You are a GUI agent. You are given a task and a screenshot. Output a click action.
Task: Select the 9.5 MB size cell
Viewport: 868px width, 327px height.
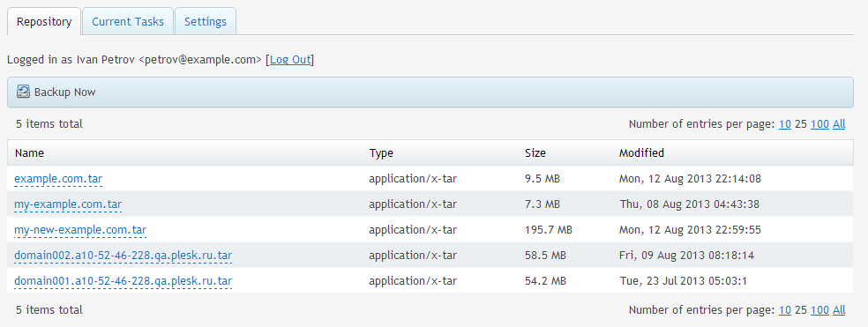pos(542,179)
